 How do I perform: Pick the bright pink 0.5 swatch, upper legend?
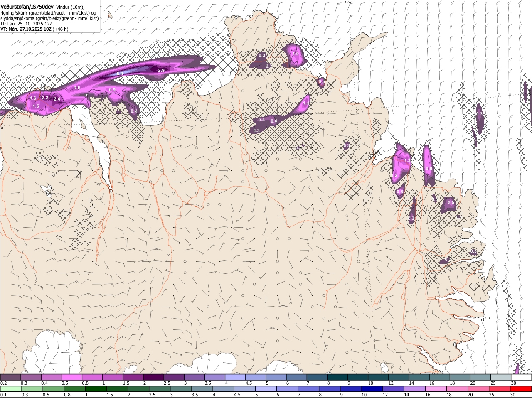pyautogui.click(x=71, y=377)
